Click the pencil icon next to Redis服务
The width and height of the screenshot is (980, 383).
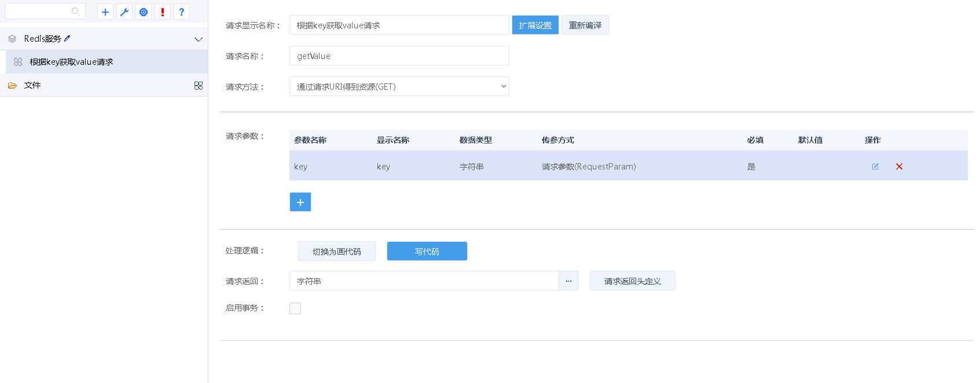point(67,38)
